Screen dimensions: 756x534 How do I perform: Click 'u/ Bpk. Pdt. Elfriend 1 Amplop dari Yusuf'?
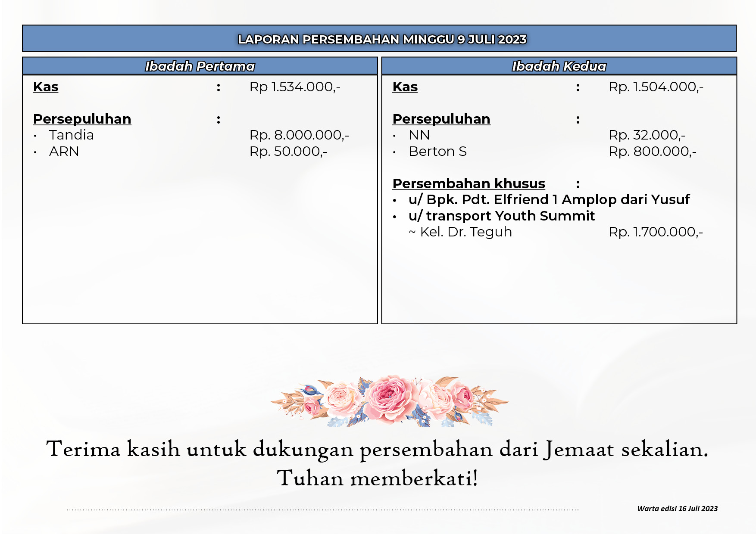(549, 200)
